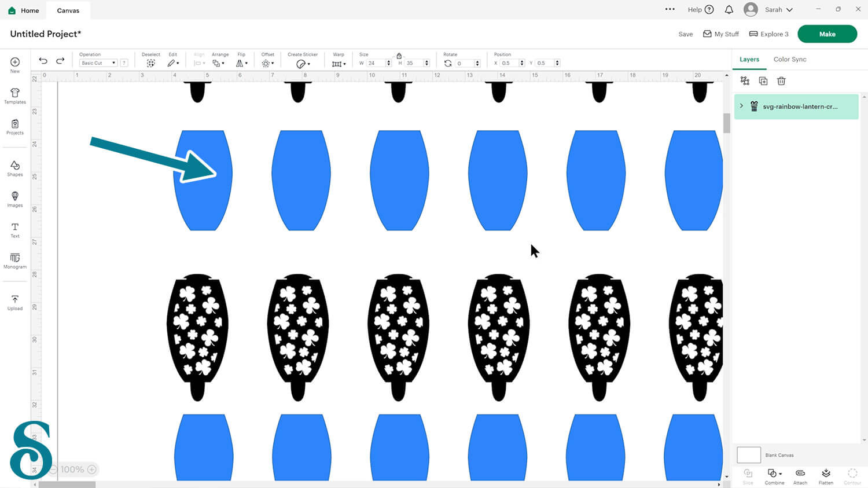868x488 pixels.
Task: Open the Edit pencil menu
Action: 173,63
